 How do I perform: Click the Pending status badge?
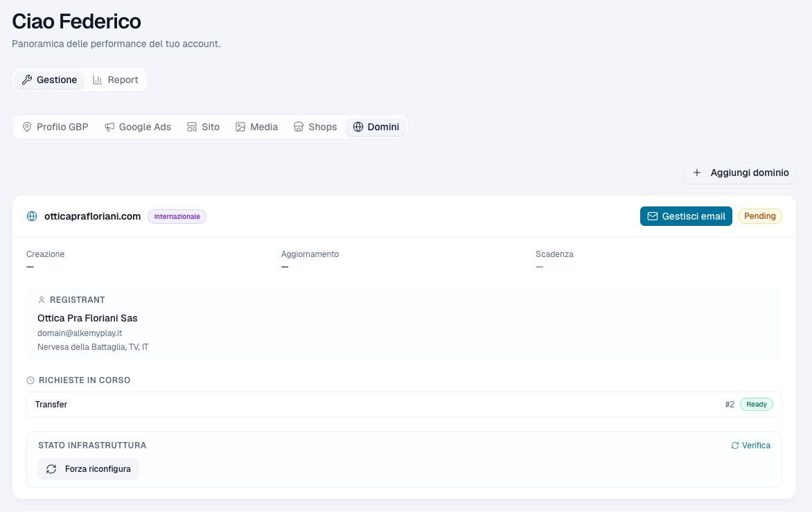coord(760,216)
